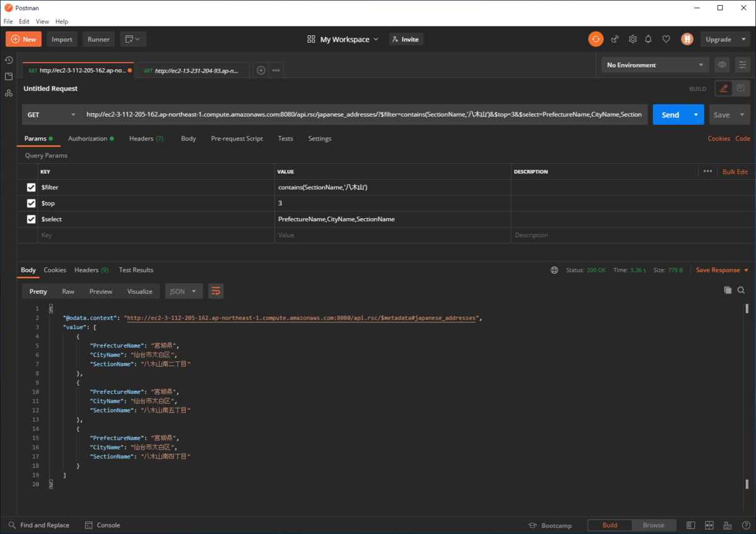
Task: Open response format JSON dropdown
Action: [x=184, y=291]
